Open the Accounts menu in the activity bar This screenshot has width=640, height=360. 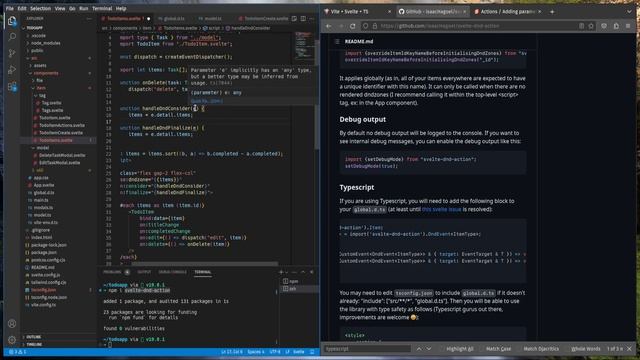click(x=12, y=324)
